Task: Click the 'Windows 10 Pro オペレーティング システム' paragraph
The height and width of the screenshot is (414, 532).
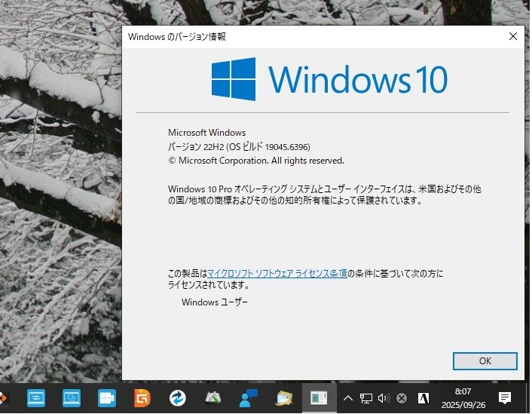Action: point(325,195)
